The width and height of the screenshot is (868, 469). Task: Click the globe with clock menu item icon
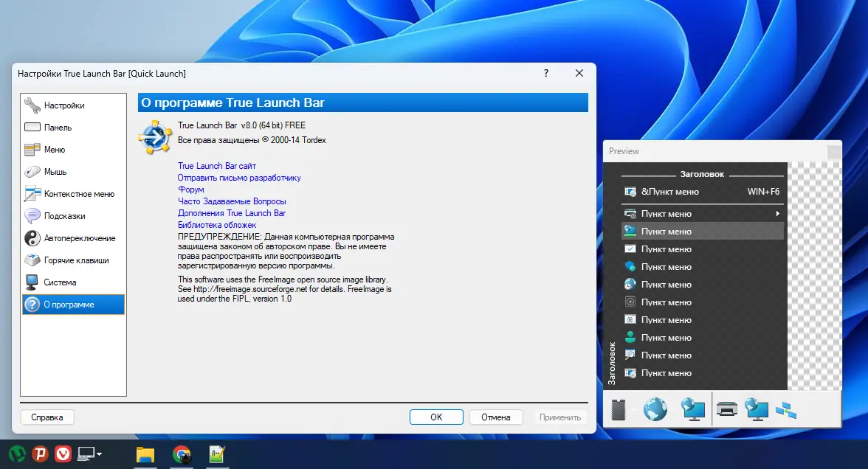coord(630,285)
